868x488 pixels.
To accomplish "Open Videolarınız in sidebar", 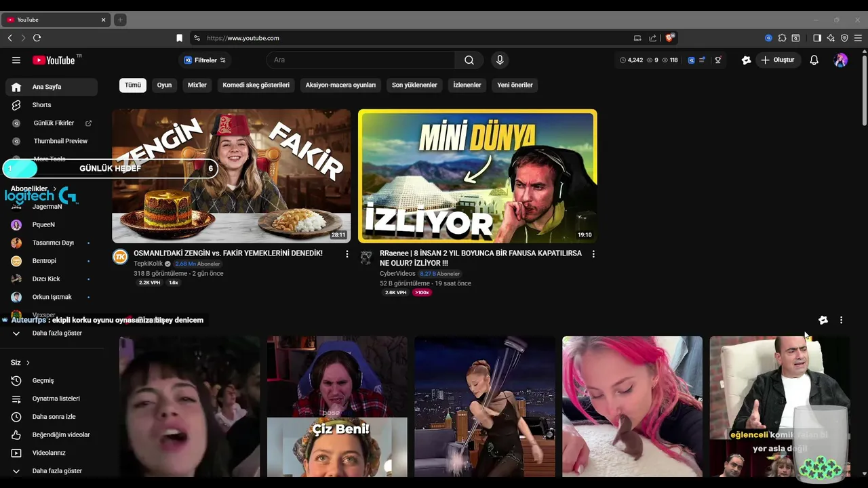I will point(52,453).
